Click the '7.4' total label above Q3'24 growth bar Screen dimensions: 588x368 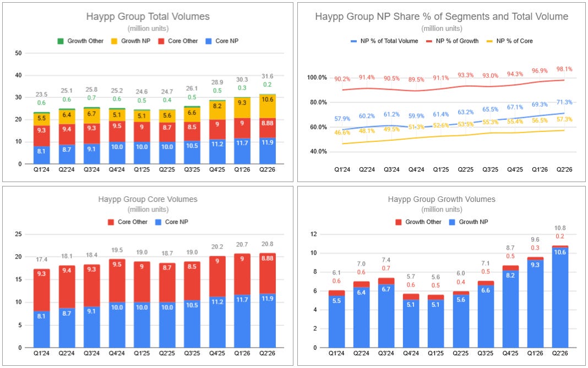point(386,260)
